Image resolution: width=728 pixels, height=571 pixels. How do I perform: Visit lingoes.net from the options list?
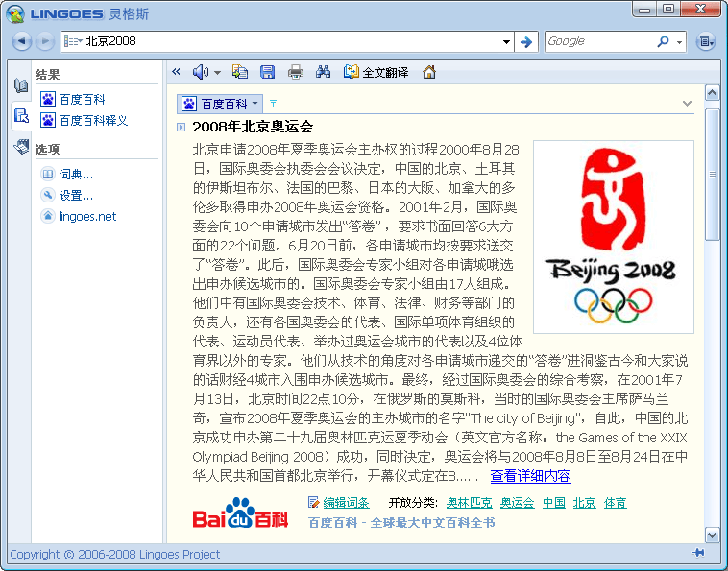click(x=79, y=216)
